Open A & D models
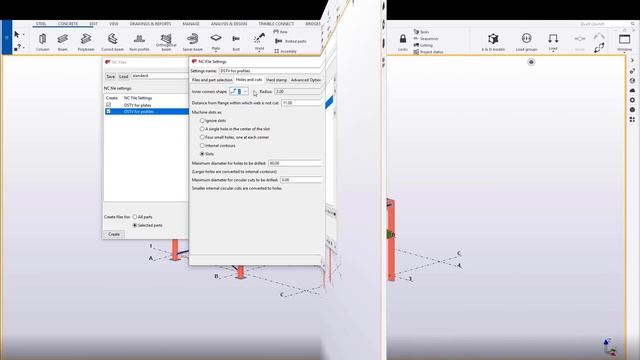This screenshot has height=360, width=640. [493, 42]
